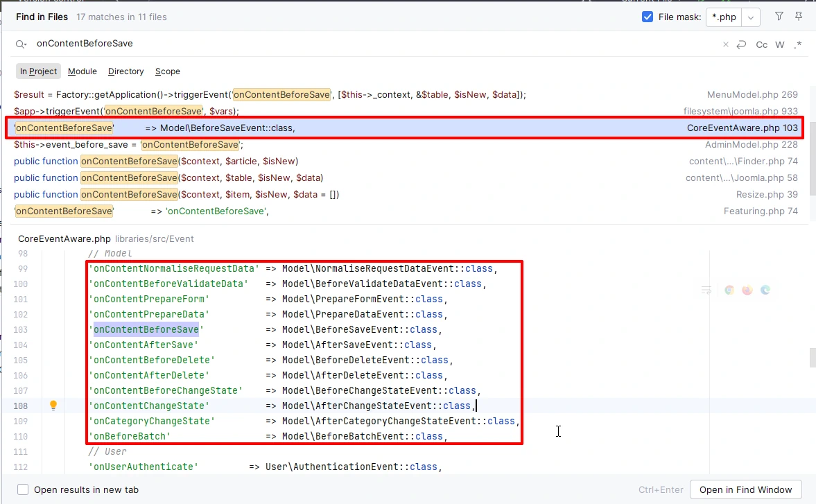Click 'onContentPrepareData' on line 102

tap(148, 314)
